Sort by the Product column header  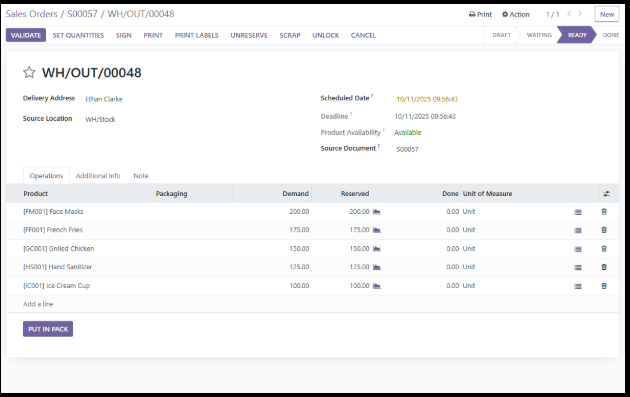pyautogui.click(x=35, y=194)
